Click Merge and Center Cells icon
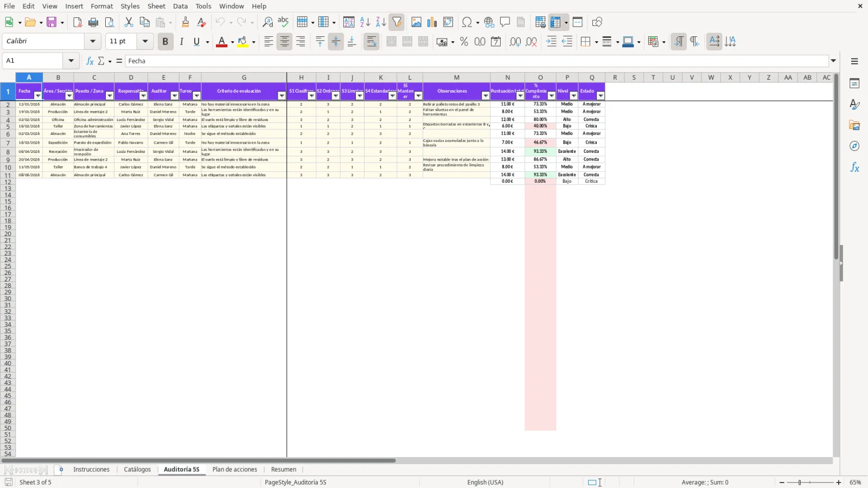Screen dimensions: 868x488 point(392,42)
